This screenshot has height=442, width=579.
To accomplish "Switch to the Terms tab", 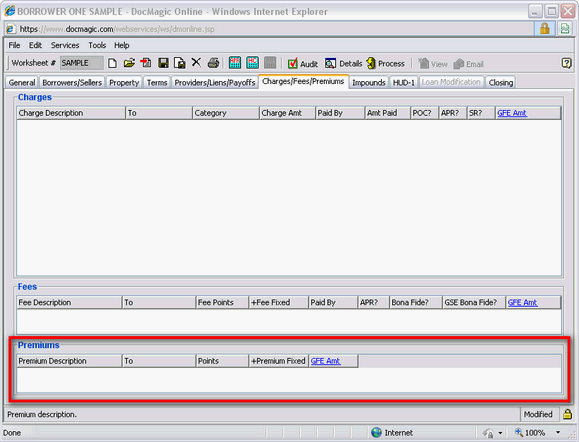I will click(x=157, y=82).
